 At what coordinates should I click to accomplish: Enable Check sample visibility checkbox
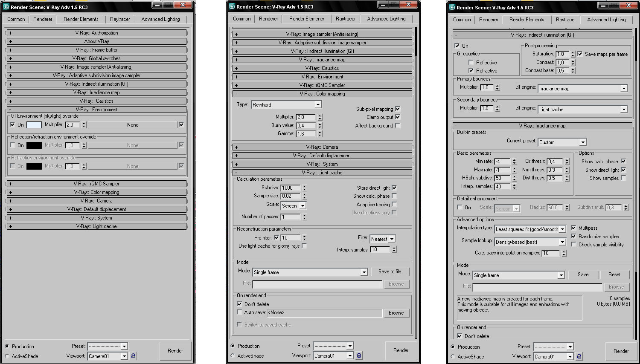click(573, 245)
